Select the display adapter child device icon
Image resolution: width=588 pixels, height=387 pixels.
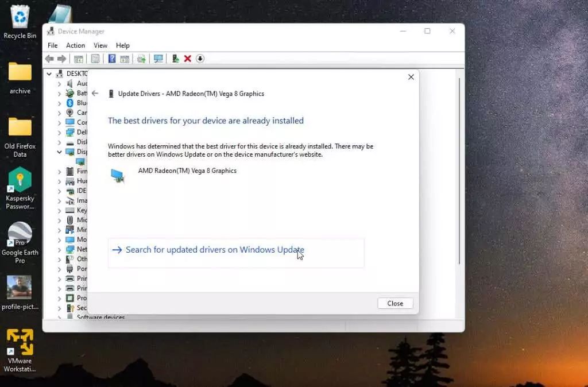pos(80,161)
